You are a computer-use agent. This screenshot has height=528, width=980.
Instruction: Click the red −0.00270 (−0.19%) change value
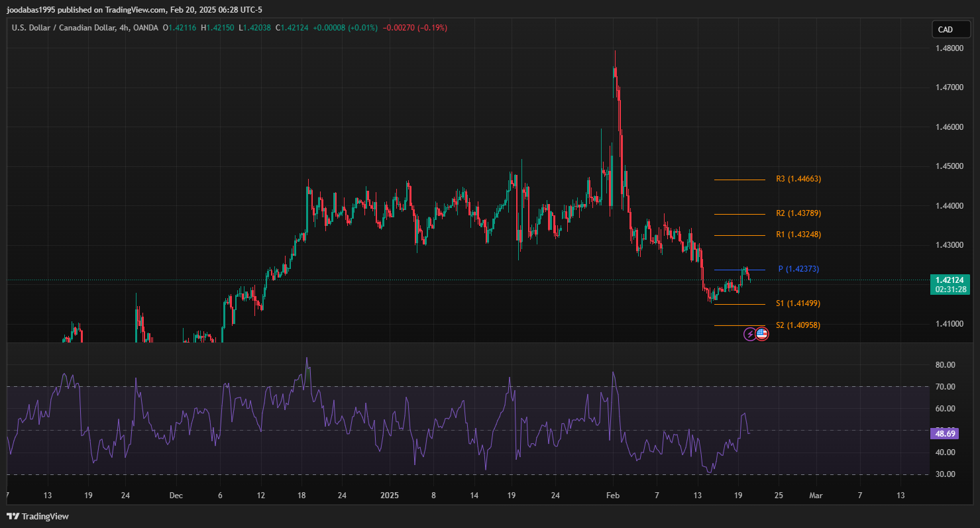(415, 28)
